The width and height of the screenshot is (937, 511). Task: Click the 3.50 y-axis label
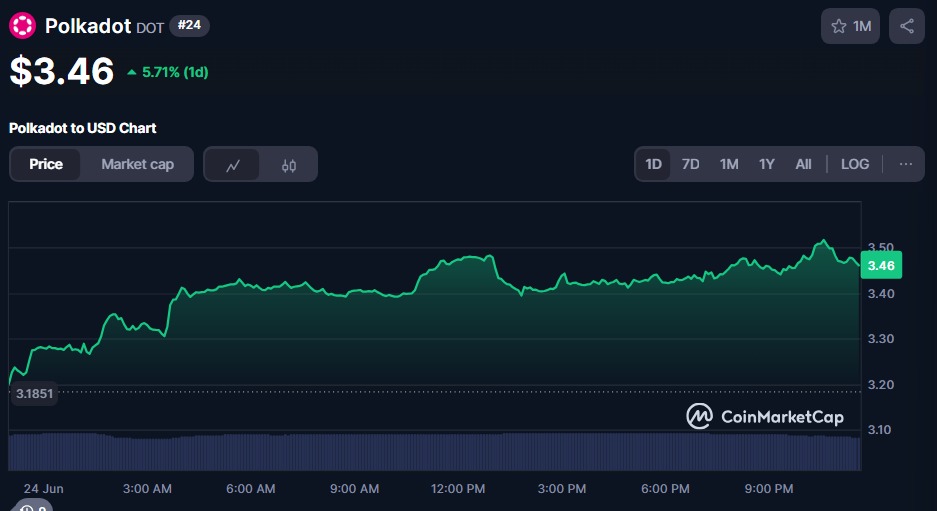881,246
